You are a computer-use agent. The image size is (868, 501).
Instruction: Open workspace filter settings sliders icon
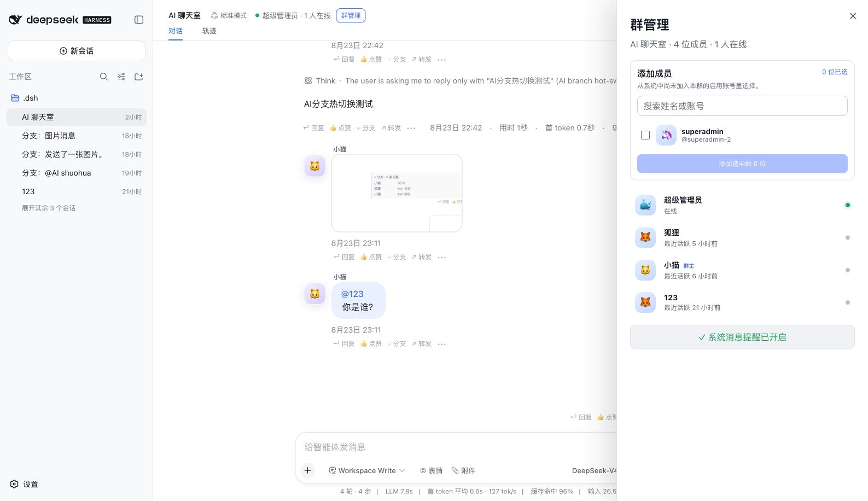(x=121, y=77)
